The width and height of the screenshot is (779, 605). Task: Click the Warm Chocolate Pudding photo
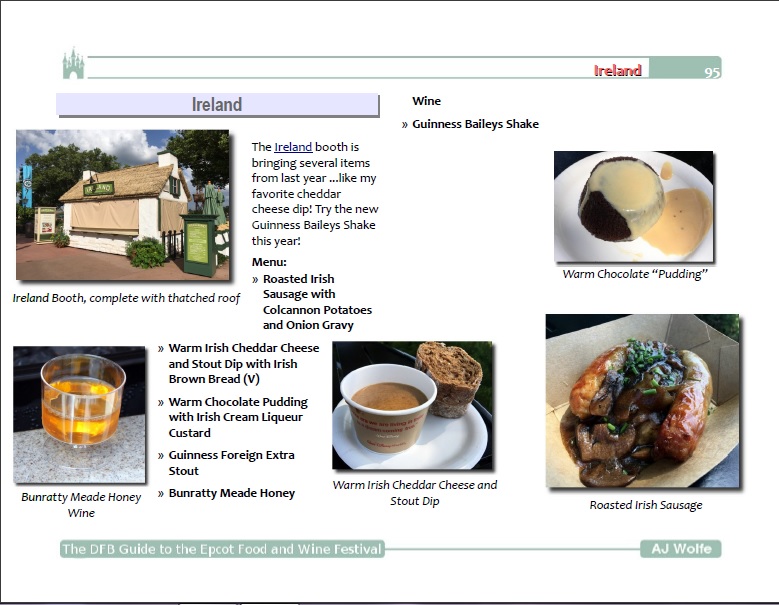click(x=633, y=206)
